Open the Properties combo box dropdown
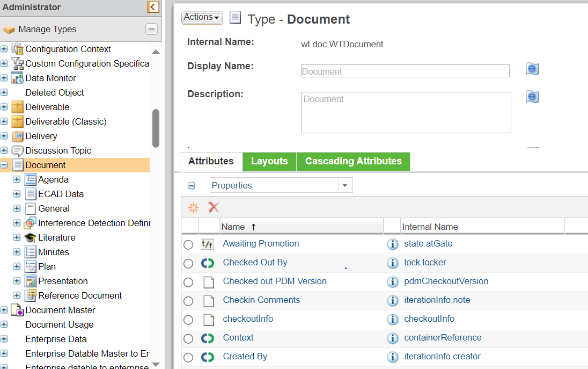The image size is (588, 369). (345, 185)
